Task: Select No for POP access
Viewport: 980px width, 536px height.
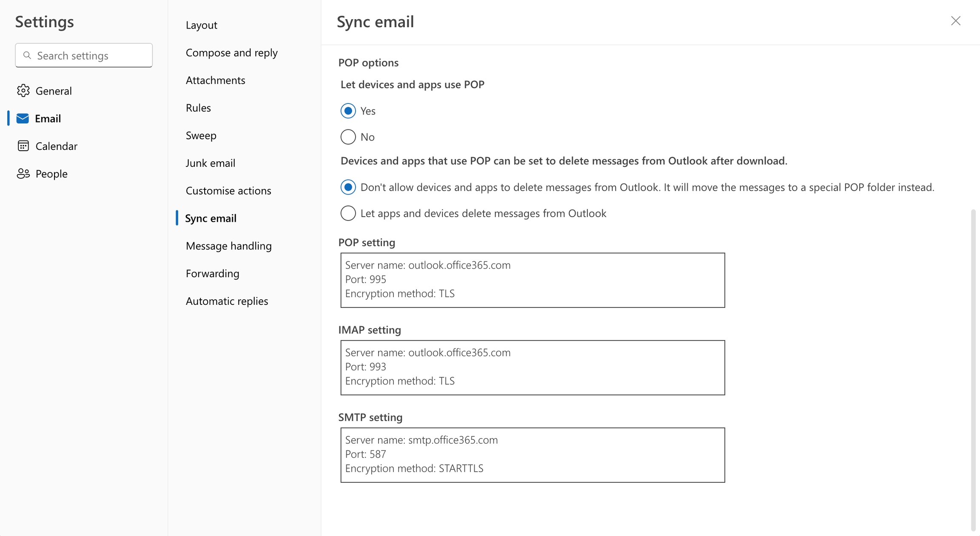Action: [x=348, y=137]
